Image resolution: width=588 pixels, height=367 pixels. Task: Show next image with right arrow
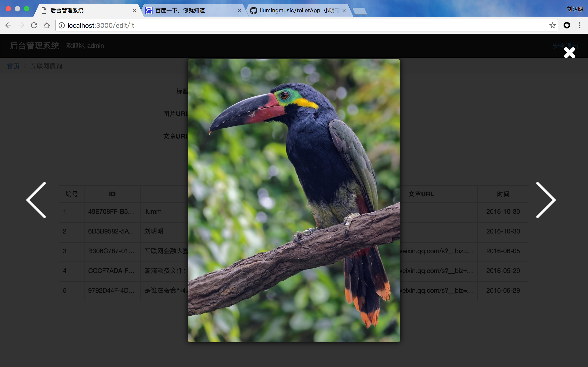[546, 200]
